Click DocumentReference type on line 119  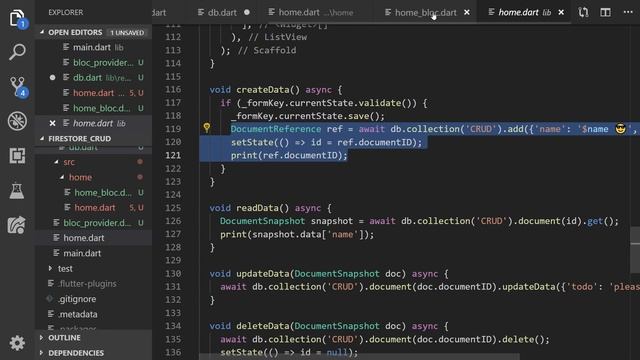276,129
